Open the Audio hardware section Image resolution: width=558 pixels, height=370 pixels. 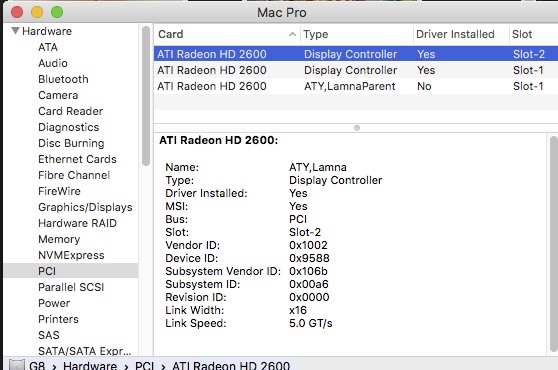coord(53,63)
